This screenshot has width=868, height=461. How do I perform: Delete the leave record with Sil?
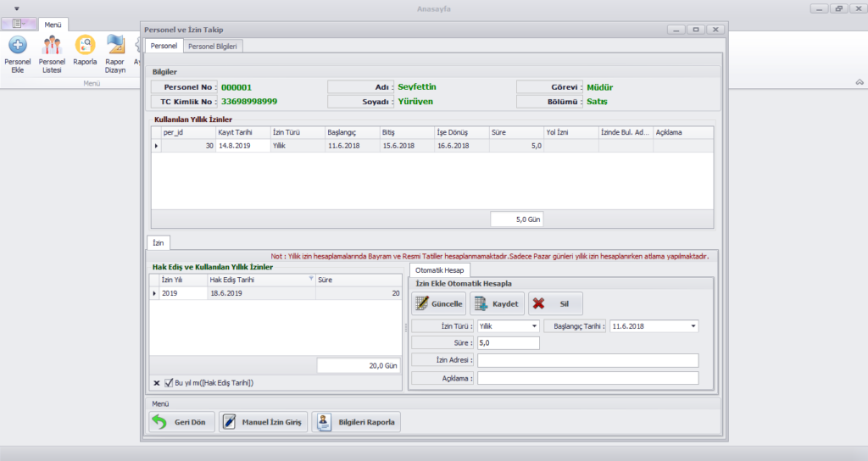tap(555, 303)
